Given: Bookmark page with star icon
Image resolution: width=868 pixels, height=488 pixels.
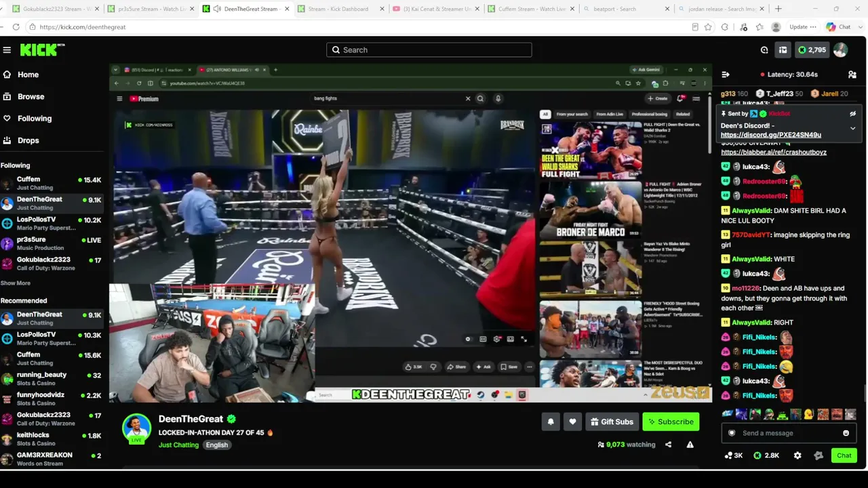Looking at the screenshot, I should [x=708, y=27].
